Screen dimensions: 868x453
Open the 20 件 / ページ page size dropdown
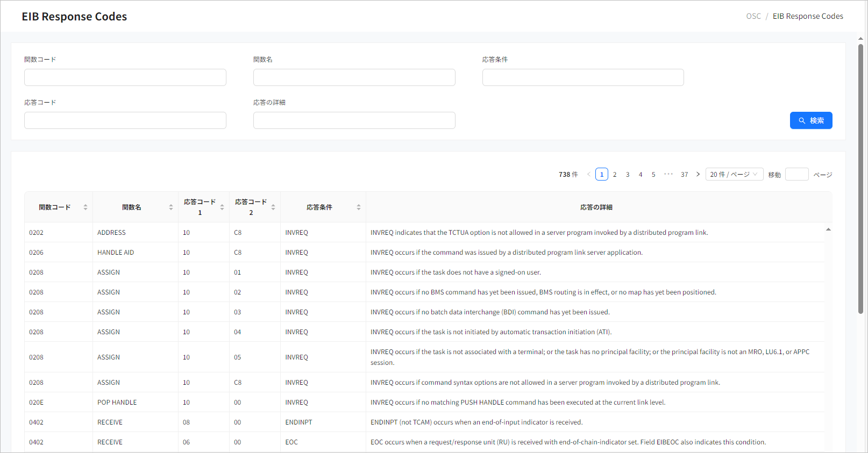(x=734, y=174)
